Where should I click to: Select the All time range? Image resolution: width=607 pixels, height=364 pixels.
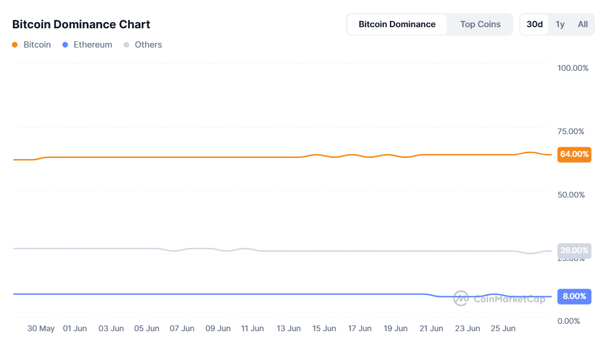pos(583,24)
